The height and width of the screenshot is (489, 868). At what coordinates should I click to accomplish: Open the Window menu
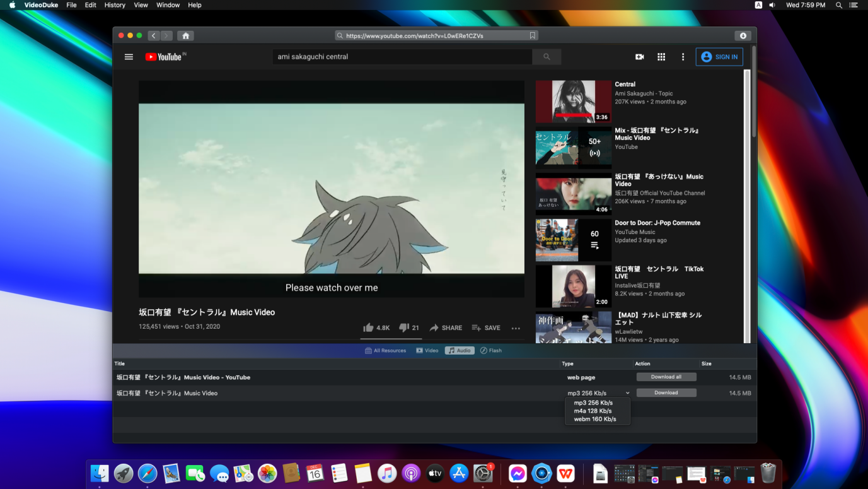168,5
